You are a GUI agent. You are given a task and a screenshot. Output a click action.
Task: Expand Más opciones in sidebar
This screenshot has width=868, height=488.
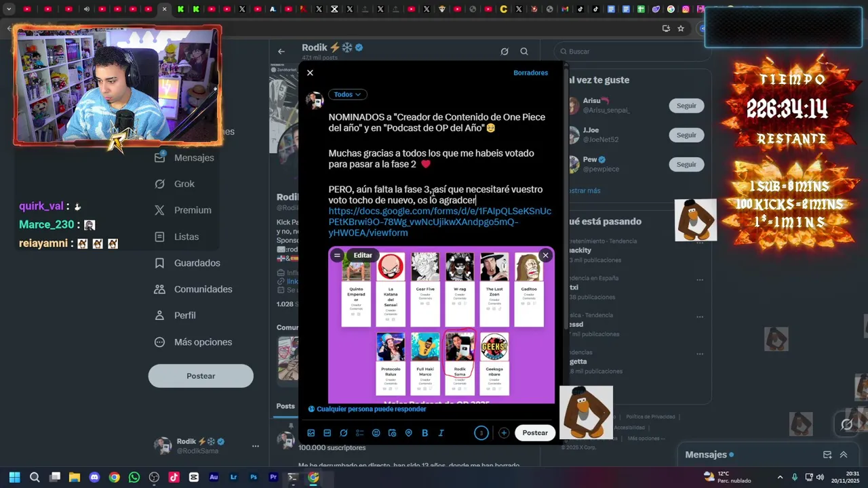coord(193,342)
